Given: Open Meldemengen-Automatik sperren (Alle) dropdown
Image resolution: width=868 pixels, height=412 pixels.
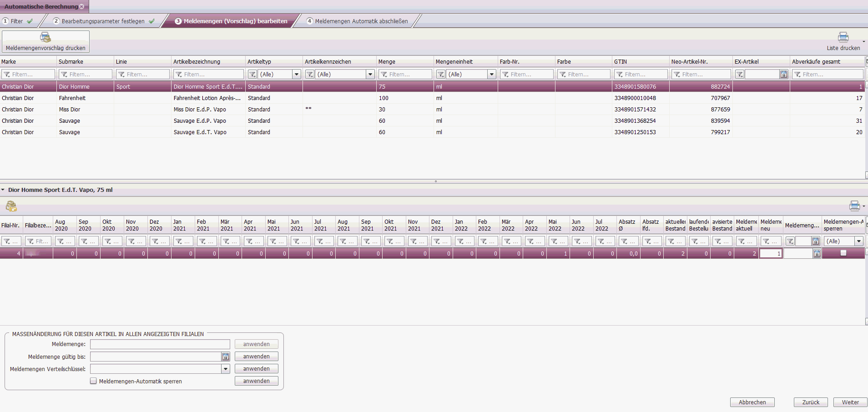Looking at the screenshot, I should point(859,241).
